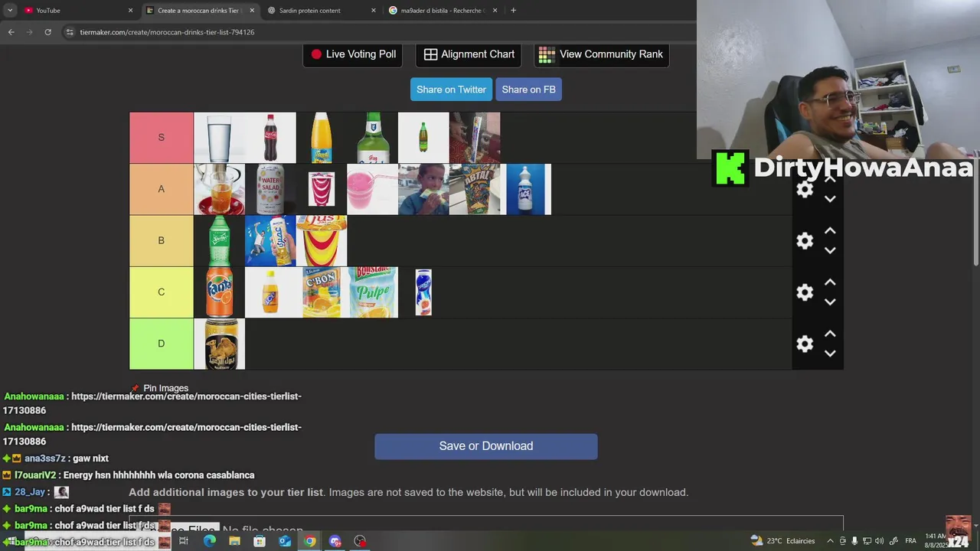Switch to Sardin protein content tab

coord(322,10)
